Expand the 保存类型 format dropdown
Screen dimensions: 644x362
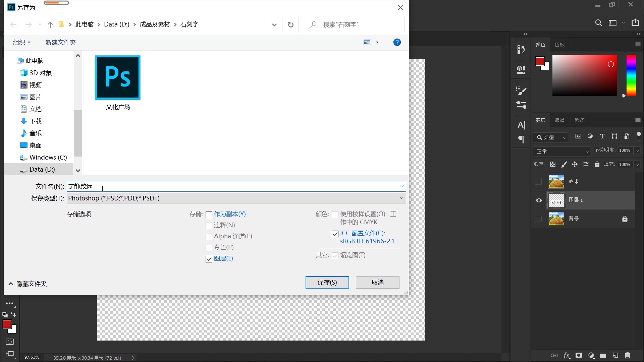[x=401, y=198]
